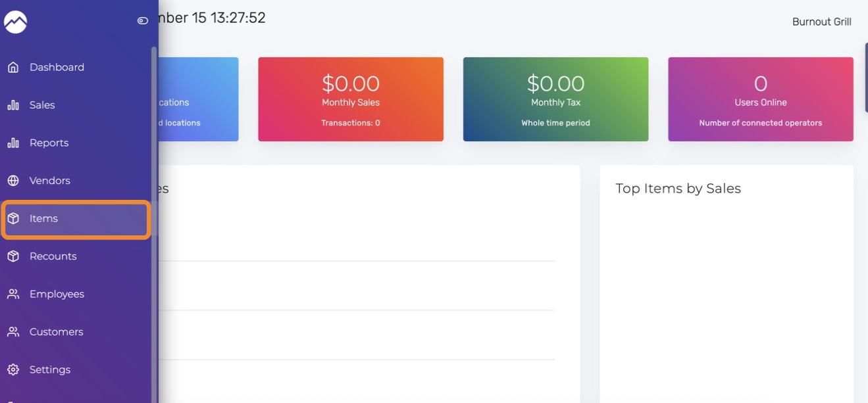Click the Dashboard home icon

coord(13,67)
